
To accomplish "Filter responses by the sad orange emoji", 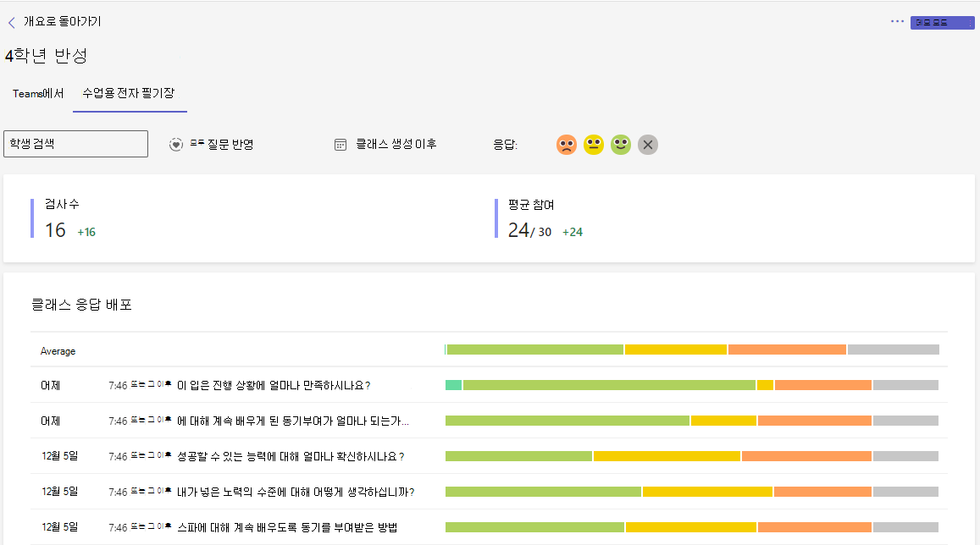I will click(x=567, y=145).
